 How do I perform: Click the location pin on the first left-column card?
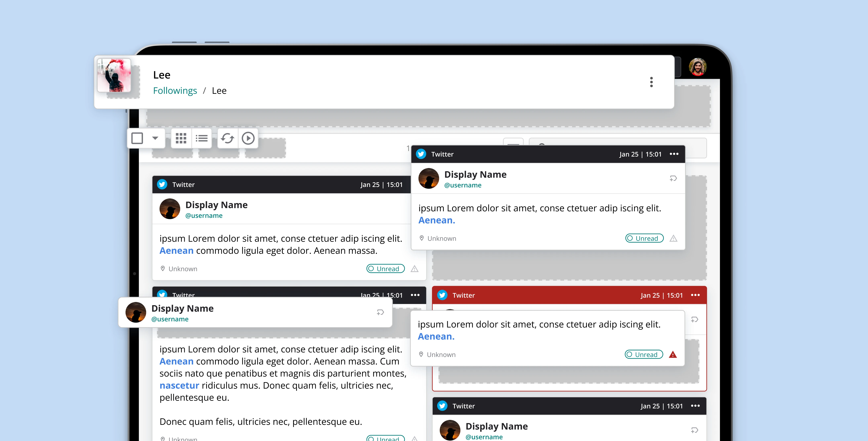pos(162,268)
